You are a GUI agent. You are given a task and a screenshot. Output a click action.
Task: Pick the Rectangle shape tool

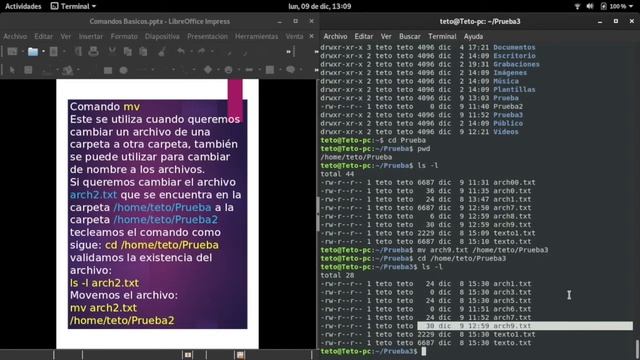pos(108,70)
